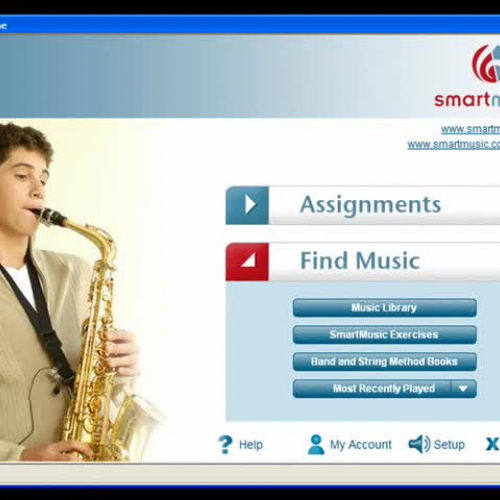Click the blue X exit icon
500x500 pixels.
[x=493, y=444]
